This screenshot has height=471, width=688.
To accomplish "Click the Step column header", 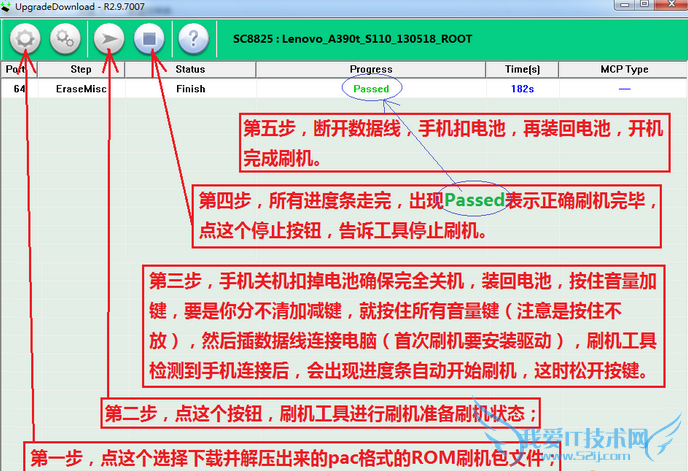I will (81, 69).
